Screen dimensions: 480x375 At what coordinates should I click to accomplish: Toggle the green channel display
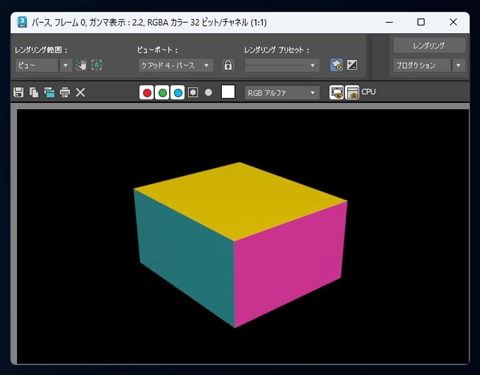pos(162,93)
